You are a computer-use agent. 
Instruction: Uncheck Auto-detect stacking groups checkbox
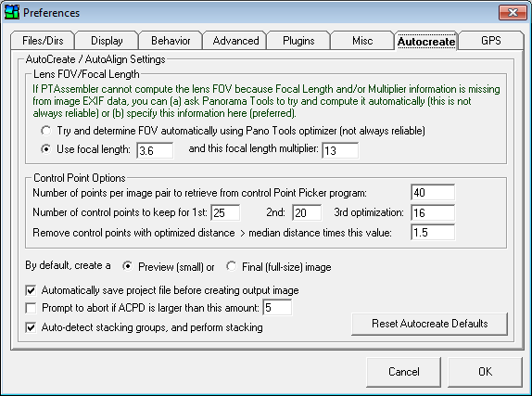click(31, 327)
